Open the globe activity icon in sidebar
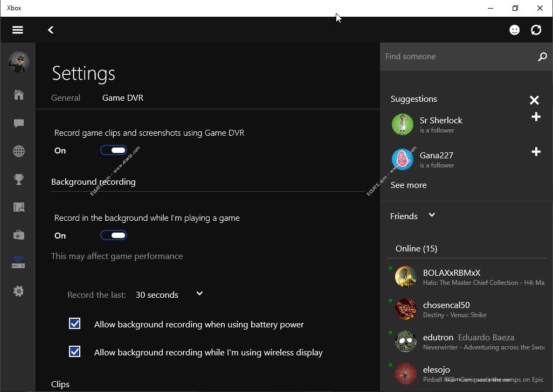Image resolution: width=553 pixels, height=392 pixels. tap(19, 151)
